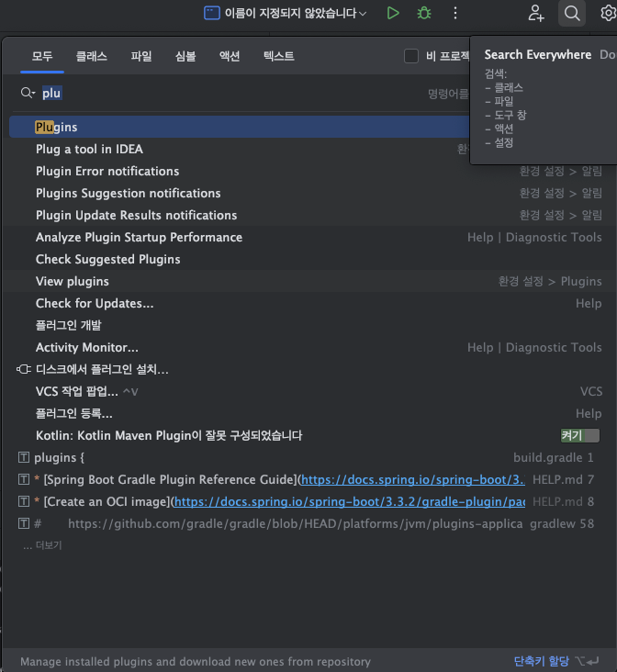
Task: Open the vertical three-dot more actions menu
Action: 455,13
